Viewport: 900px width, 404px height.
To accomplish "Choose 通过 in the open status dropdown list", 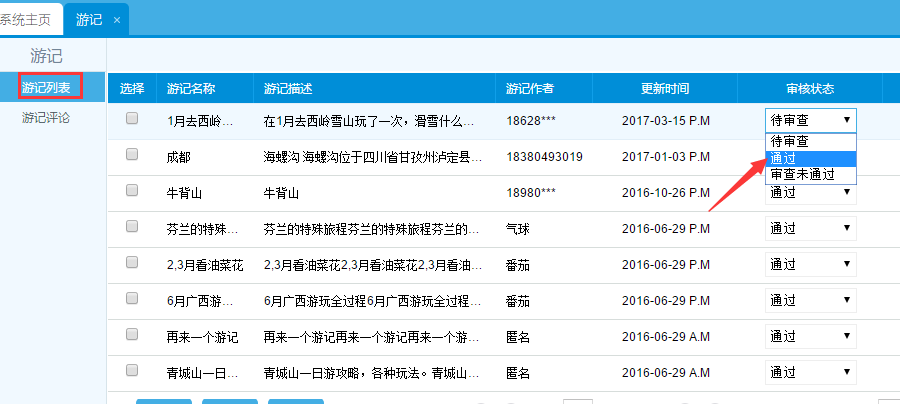I will [x=811, y=158].
